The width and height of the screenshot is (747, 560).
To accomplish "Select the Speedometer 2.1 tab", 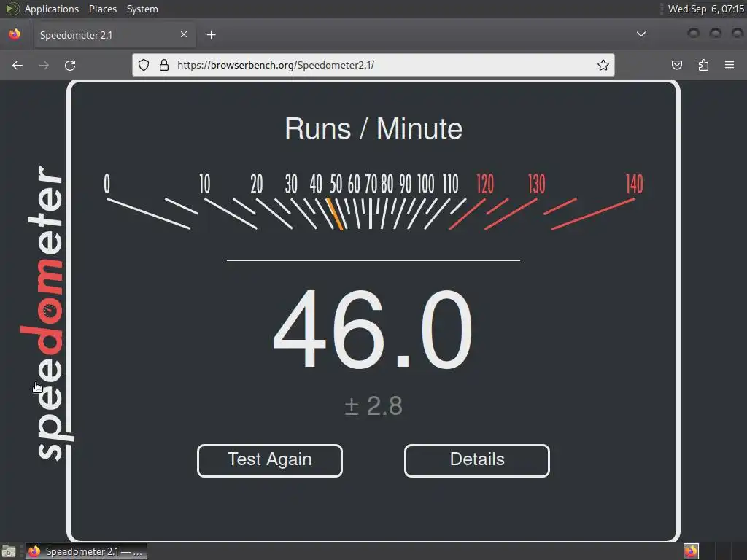I will (113, 35).
